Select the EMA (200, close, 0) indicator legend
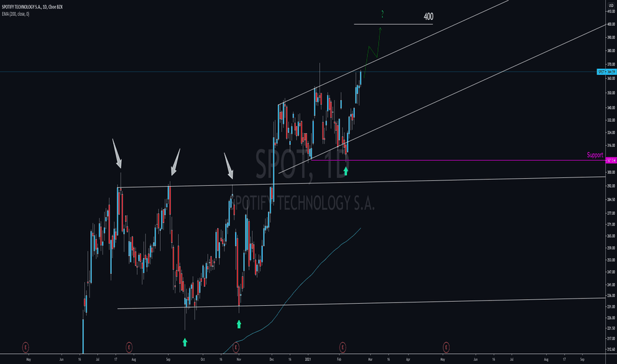 click(x=15, y=14)
